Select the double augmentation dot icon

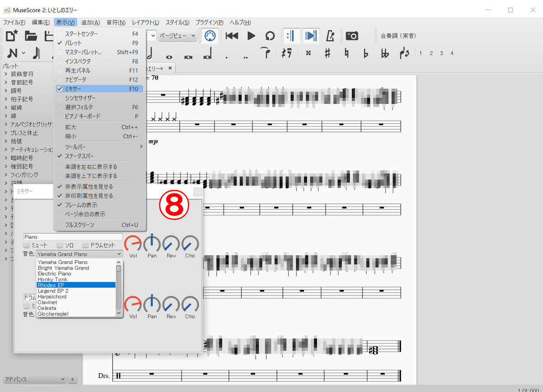245,58
